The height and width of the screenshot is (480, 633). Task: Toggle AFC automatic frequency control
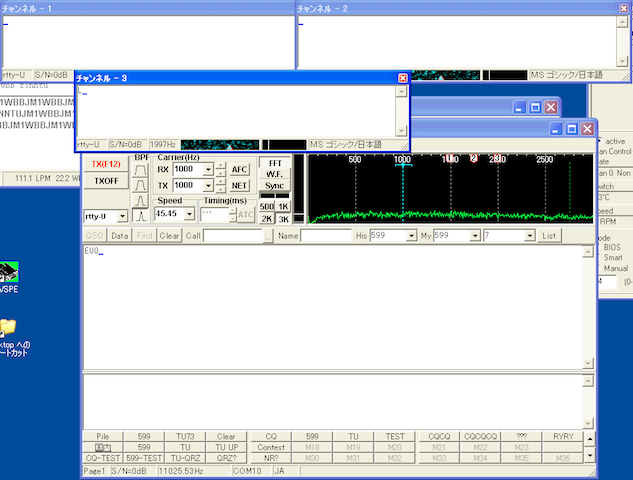coord(239,170)
